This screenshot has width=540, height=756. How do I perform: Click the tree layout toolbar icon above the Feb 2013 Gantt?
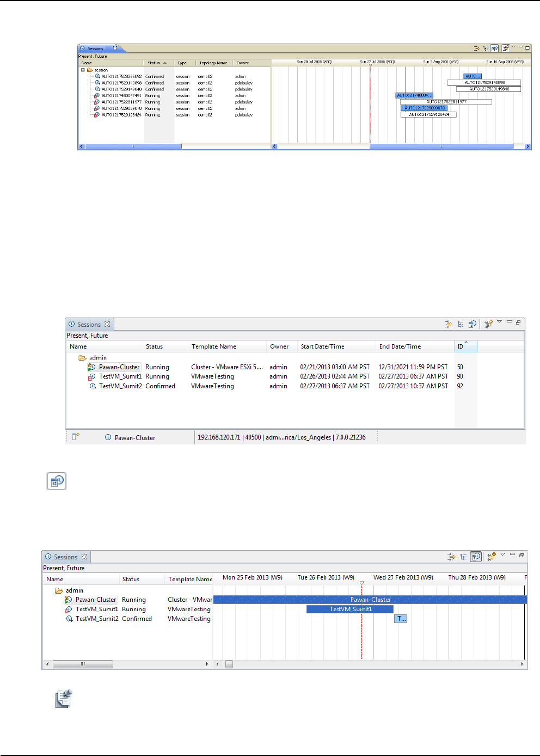click(463, 557)
